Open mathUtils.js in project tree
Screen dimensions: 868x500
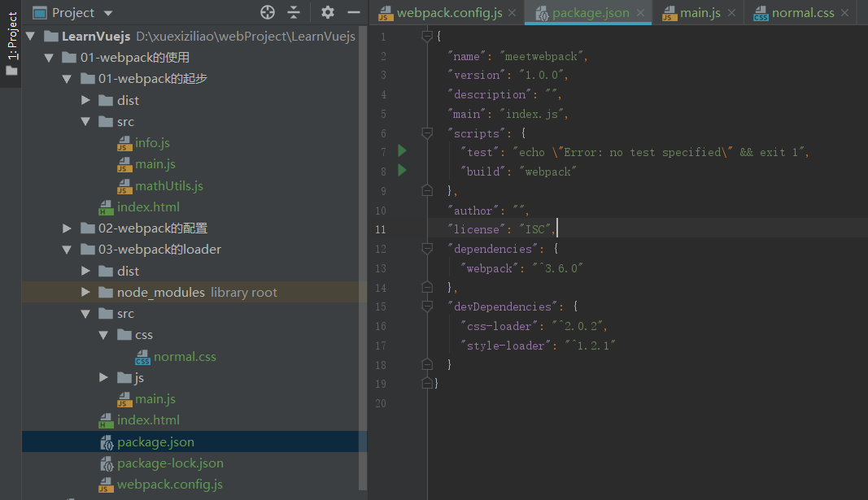point(168,186)
